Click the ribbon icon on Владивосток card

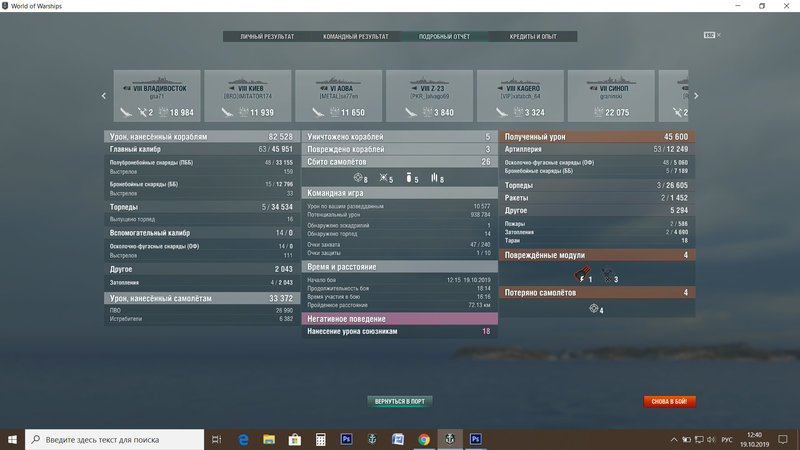pos(126,112)
